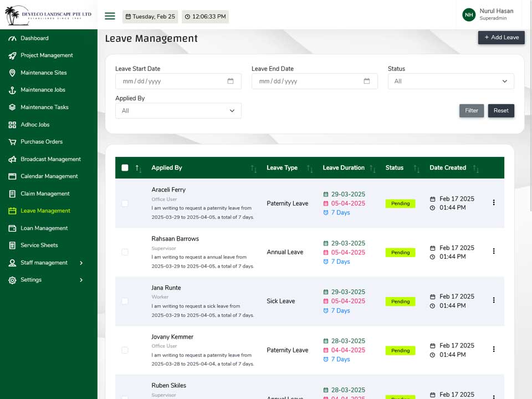Tick the checkbox for Rahsaan Barrows

coord(125,252)
